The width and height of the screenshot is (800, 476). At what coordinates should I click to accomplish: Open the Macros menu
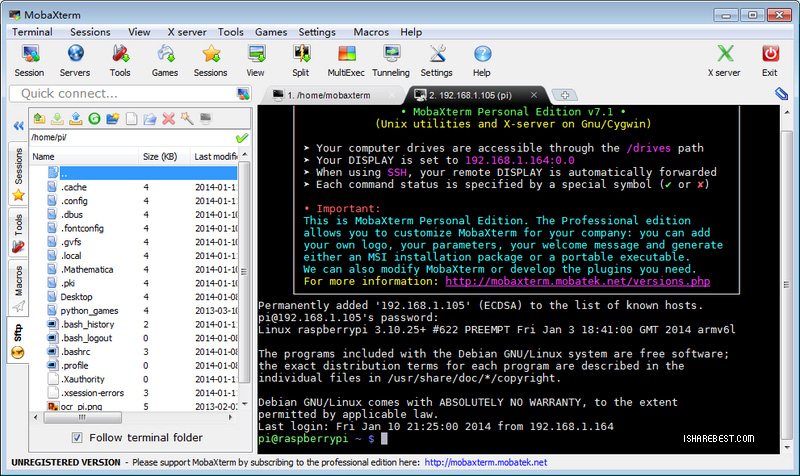pyautogui.click(x=370, y=32)
